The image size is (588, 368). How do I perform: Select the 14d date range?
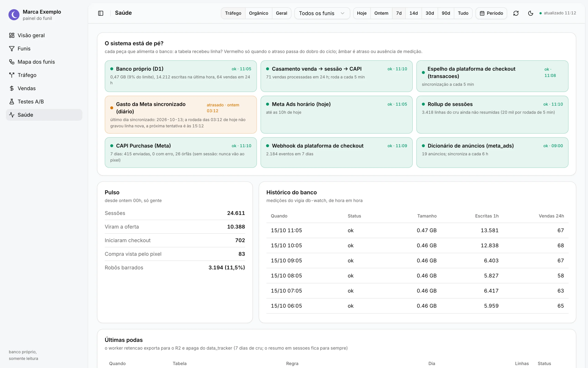pos(413,13)
